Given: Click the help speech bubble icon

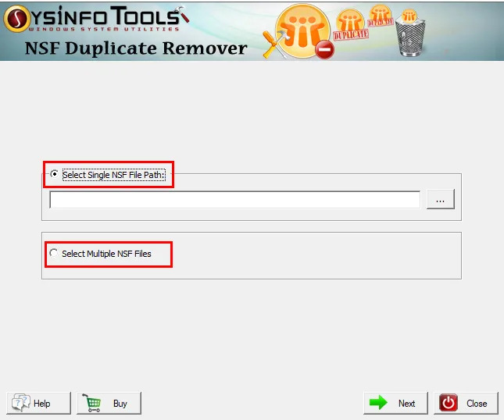Looking at the screenshot, I should pyautogui.click(x=21, y=403).
